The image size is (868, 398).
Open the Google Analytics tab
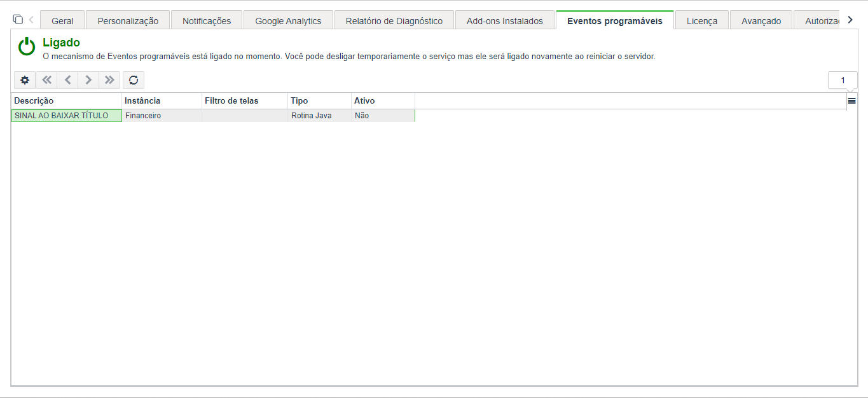pos(288,21)
